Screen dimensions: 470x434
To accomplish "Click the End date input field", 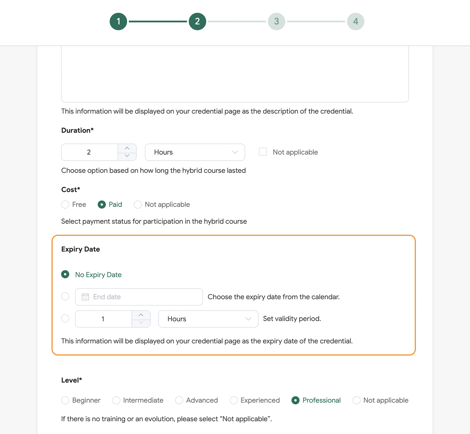I will click(x=139, y=297).
